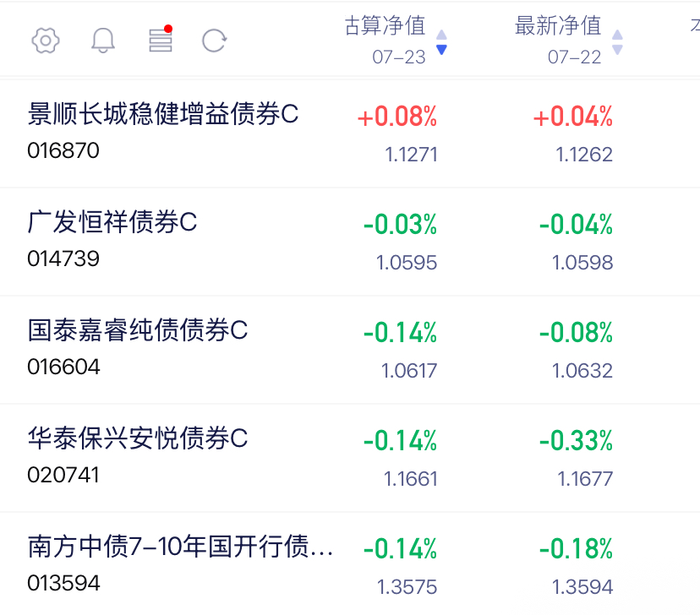Click latest value 1.0632
This screenshot has height=615, width=700.
coord(582,371)
